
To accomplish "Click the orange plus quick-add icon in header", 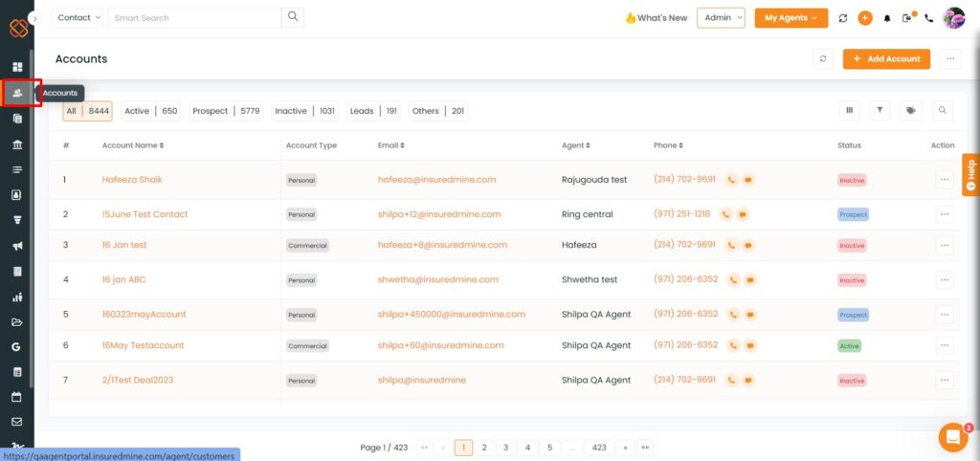I will (x=865, y=18).
